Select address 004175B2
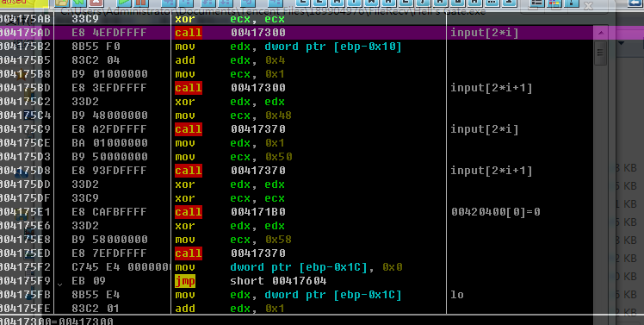 pos(25,47)
